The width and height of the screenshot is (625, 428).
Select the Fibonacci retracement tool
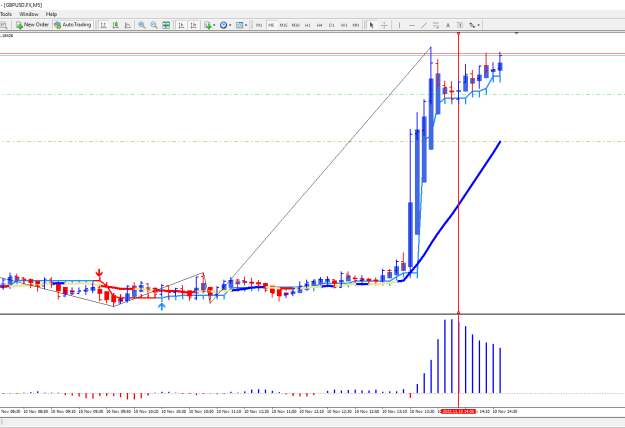(436, 25)
